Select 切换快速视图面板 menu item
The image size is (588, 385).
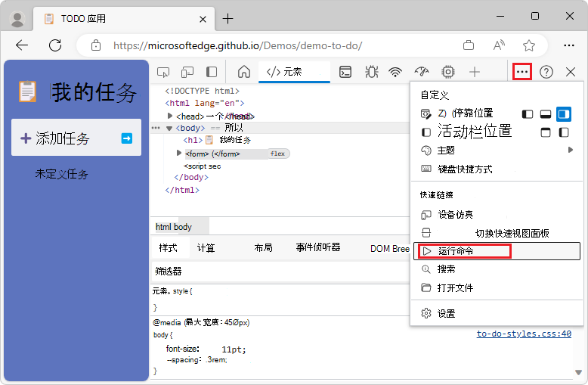[x=497, y=233]
